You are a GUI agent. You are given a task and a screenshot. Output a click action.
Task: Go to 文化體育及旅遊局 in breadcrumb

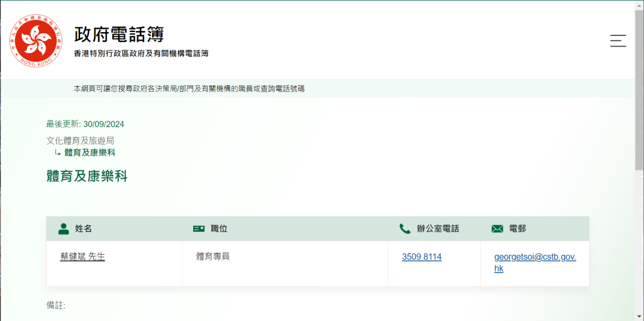coord(80,140)
